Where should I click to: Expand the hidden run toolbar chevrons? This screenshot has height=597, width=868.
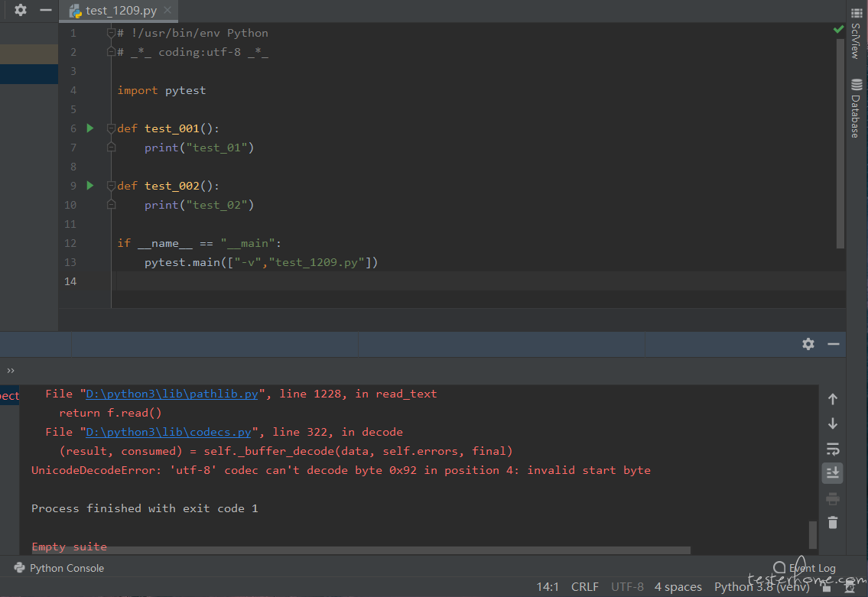coord(11,370)
